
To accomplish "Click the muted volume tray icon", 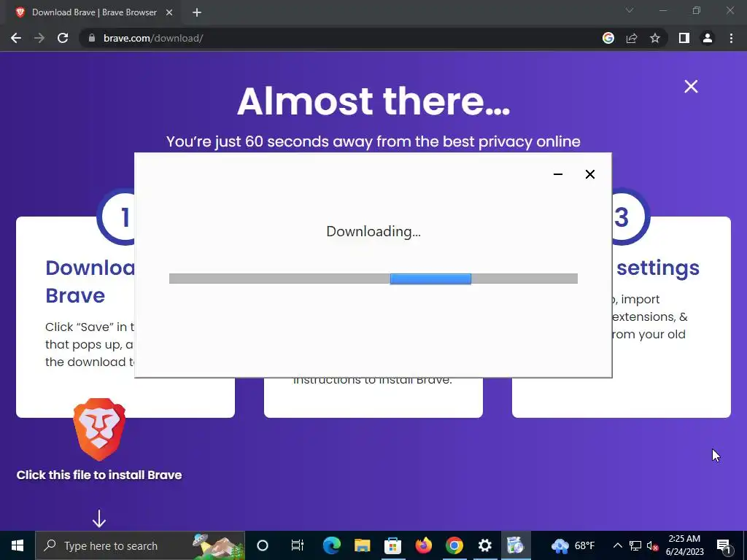I will tap(652, 545).
